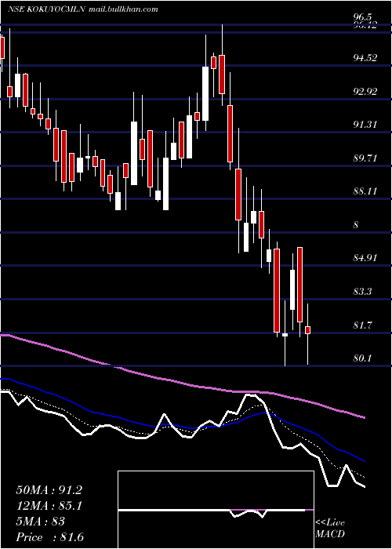
Task: Click the 5MA : 83 reading
Action: [40, 522]
